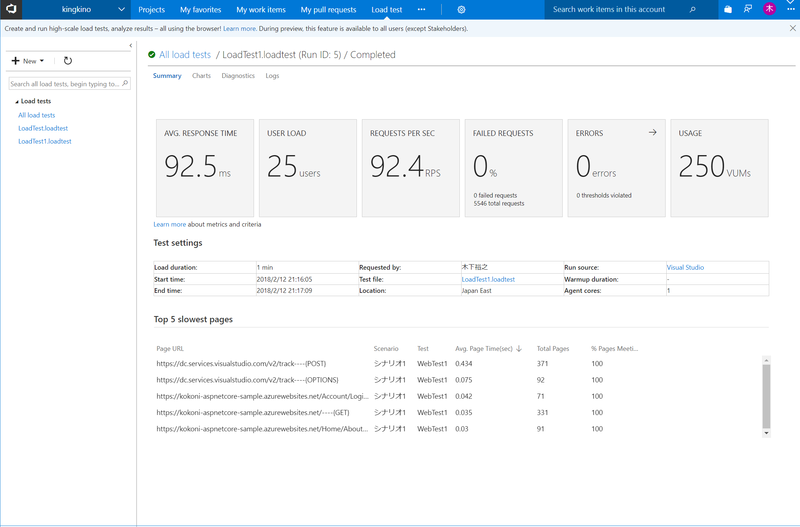Switch to the Charts tab
Image resolution: width=800 pixels, height=527 pixels.
tap(201, 76)
